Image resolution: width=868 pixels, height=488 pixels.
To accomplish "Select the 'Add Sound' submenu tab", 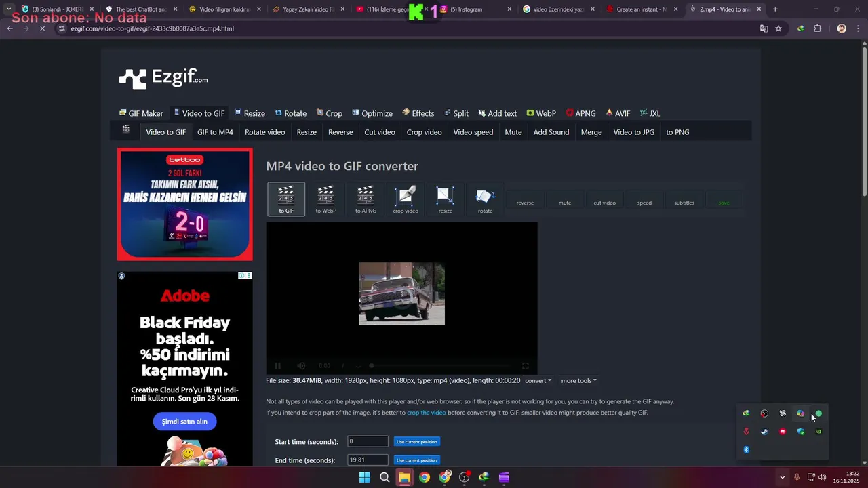I will click(551, 132).
